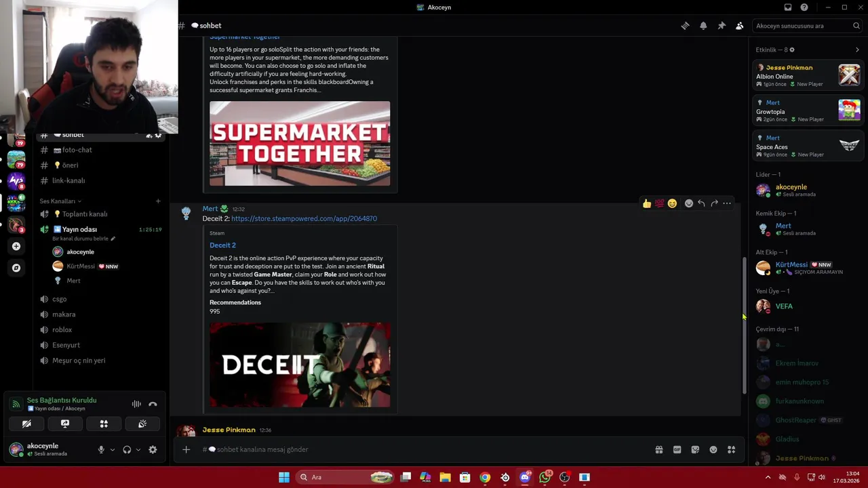Open the Deceit 2 Steam store link
Image resolution: width=868 pixels, height=488 pixels.
[x=304, y=219]
